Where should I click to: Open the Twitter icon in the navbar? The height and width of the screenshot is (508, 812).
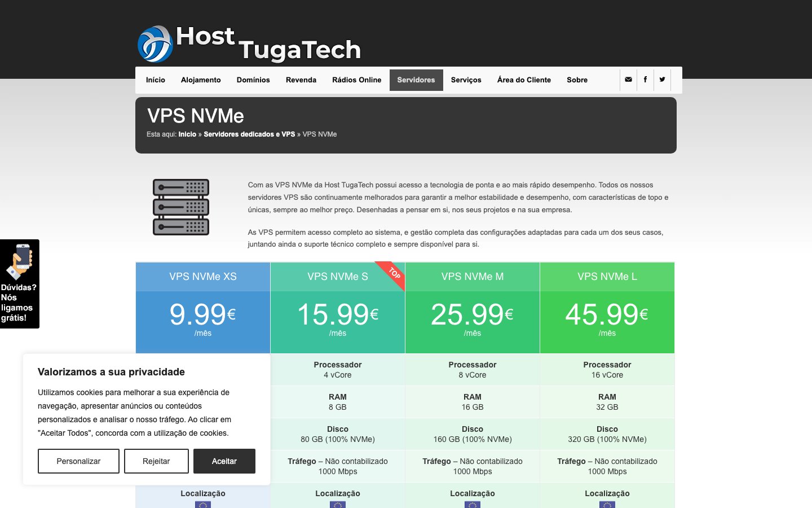[662, 80]
